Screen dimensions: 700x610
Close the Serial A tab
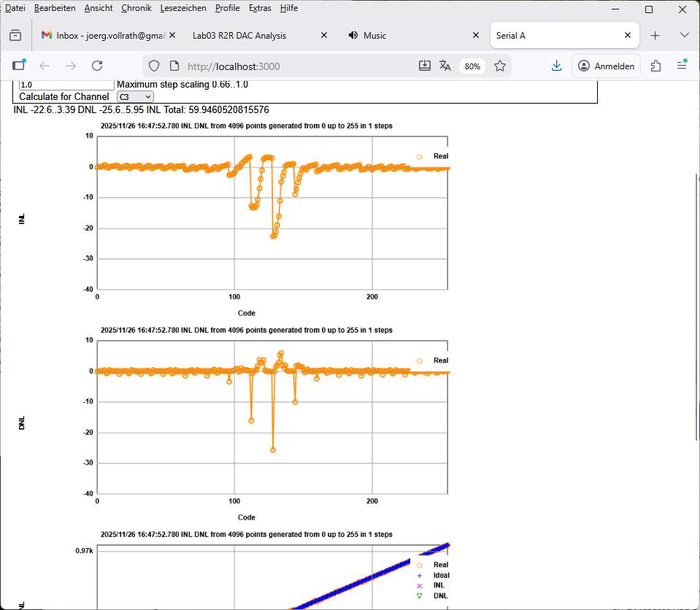point(627,35)
